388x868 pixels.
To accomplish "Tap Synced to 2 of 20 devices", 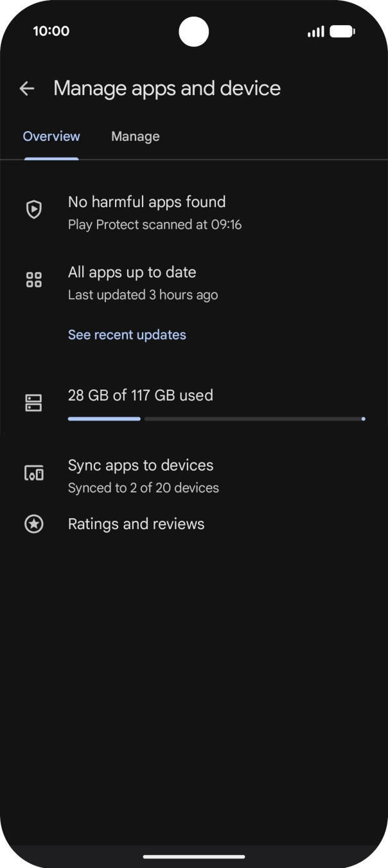I will tap(143, 488).
